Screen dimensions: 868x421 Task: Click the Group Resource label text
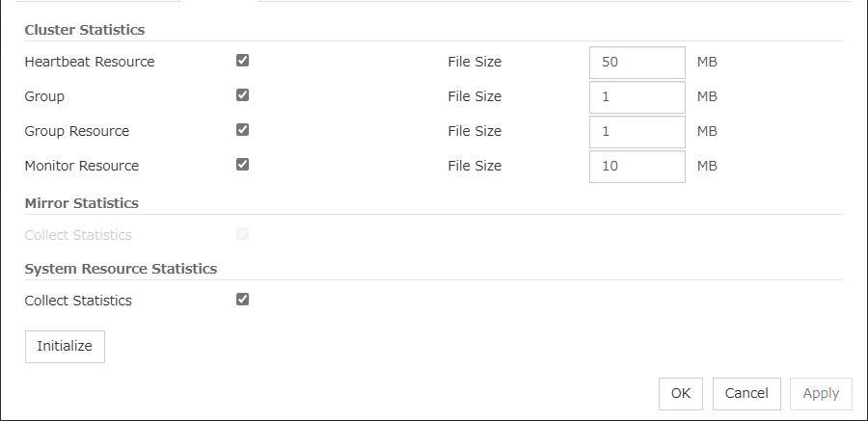(x=77, y=131)
